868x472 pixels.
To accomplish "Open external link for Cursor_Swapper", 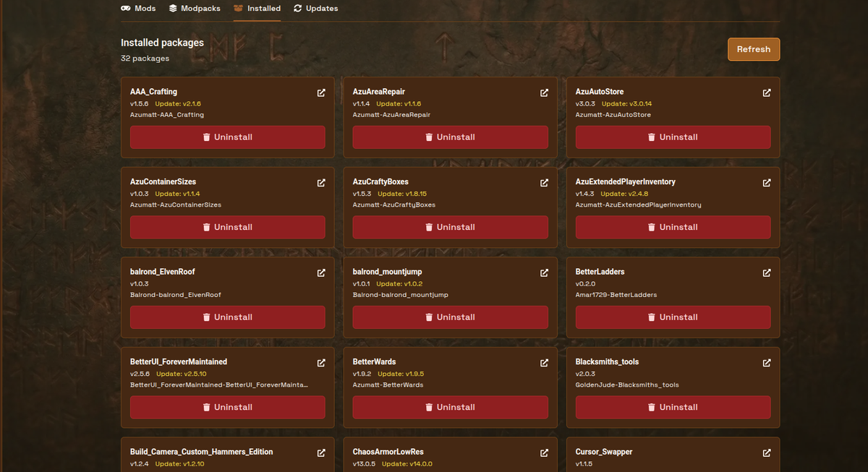I will [767, 452].
